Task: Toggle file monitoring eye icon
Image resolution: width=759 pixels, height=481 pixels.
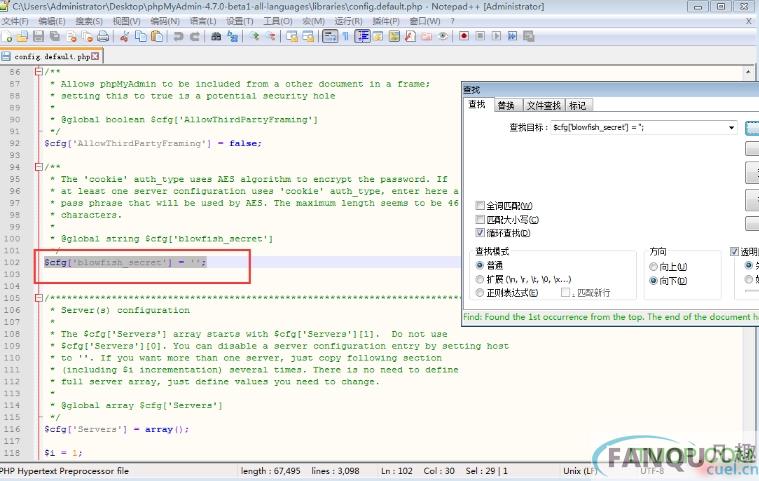Action: tap(442, 36)
